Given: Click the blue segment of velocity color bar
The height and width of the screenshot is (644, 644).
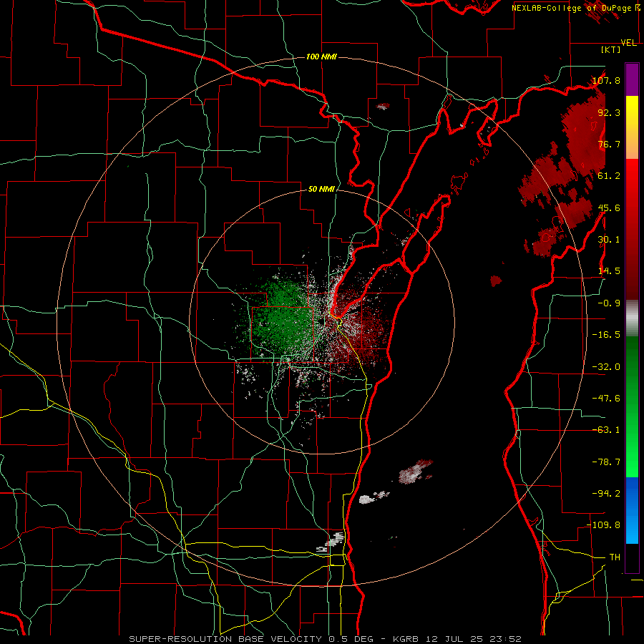Looking at the screenshot, I should coord(632,510).
